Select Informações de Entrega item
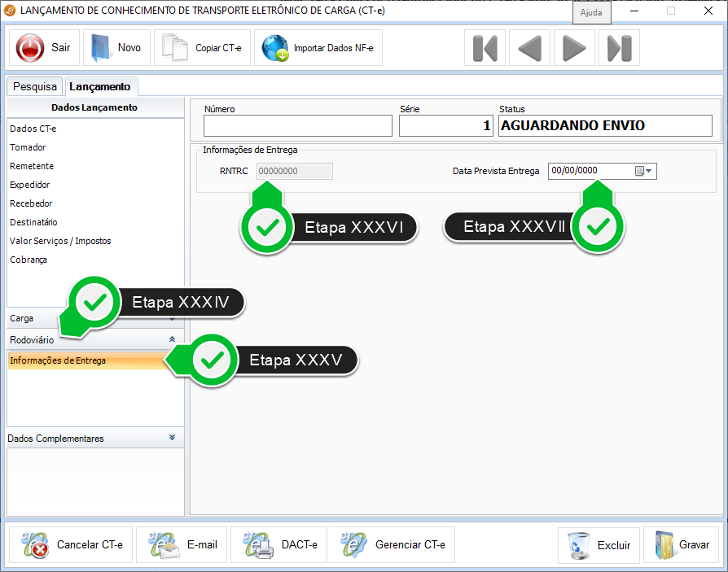Viewport: 728px width, 572px height. (x=88, y=360)
